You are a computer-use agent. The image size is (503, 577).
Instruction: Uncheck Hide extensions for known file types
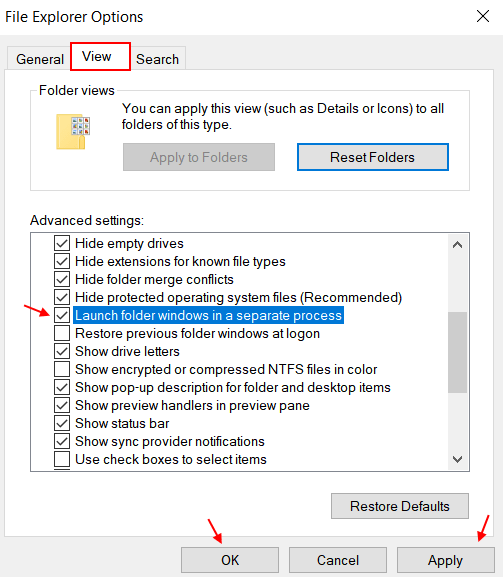[x=62, y=261]
